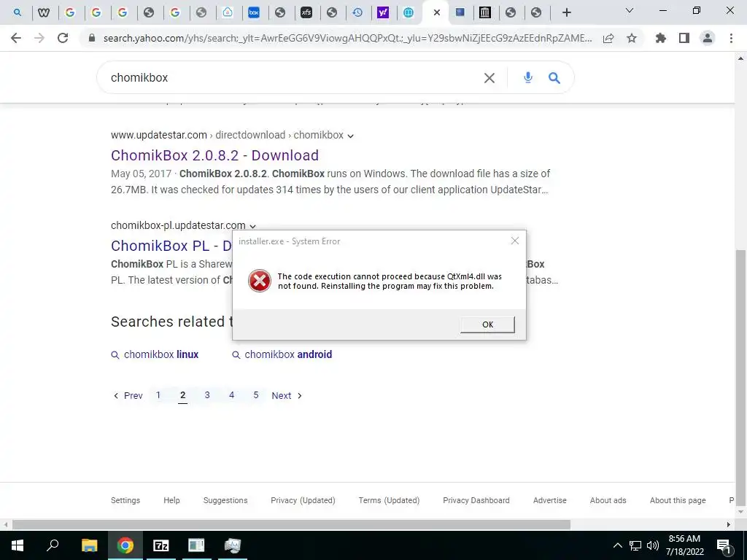
Task: Switch to the Yahoo tab
Action: pyautogui.click(x=382, y=12)
